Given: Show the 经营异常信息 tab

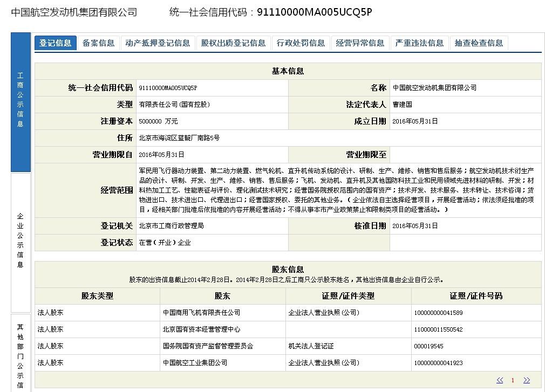Looking at the screenshot, I should pyautogui.click(x=360, y=43).
